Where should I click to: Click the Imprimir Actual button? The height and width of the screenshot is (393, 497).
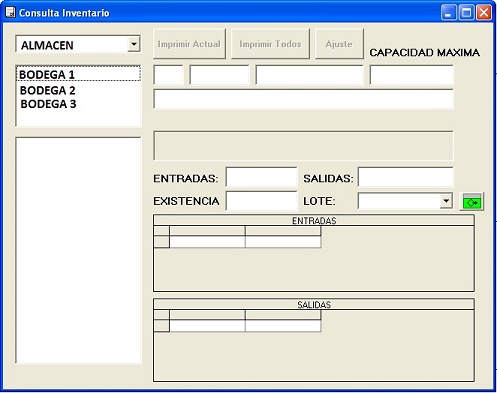(x=189, y=44)
